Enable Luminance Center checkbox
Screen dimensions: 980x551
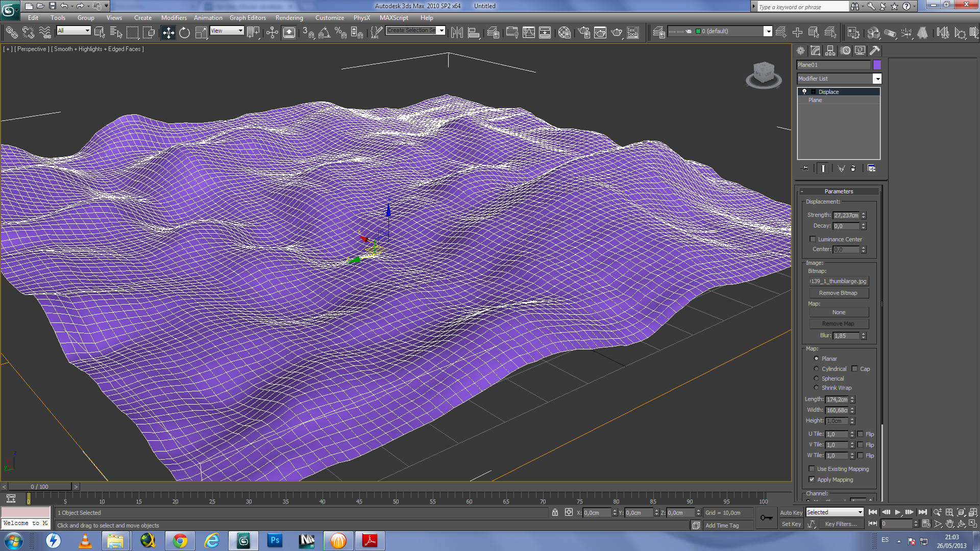coord(813,239)
